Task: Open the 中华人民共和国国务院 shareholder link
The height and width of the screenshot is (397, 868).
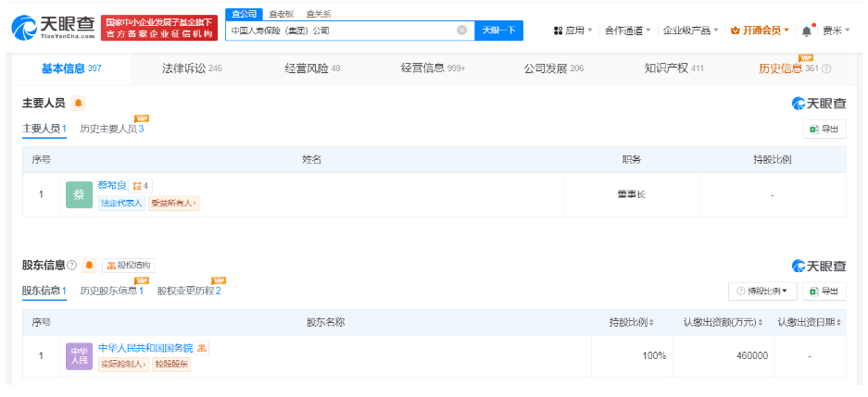Action: [x=145, y=348]
